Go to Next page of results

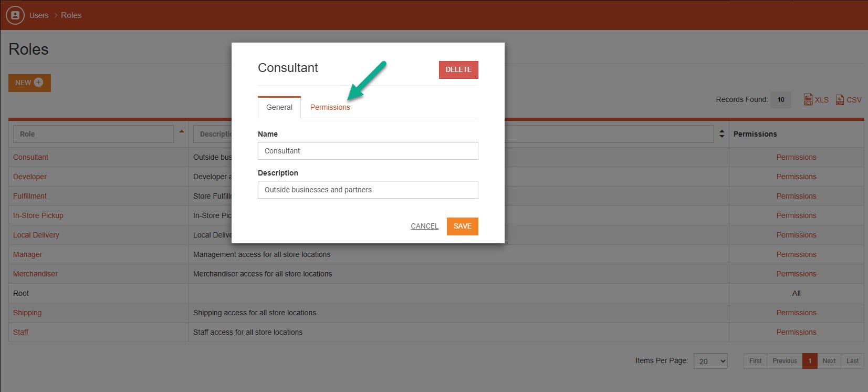point(829,361)
